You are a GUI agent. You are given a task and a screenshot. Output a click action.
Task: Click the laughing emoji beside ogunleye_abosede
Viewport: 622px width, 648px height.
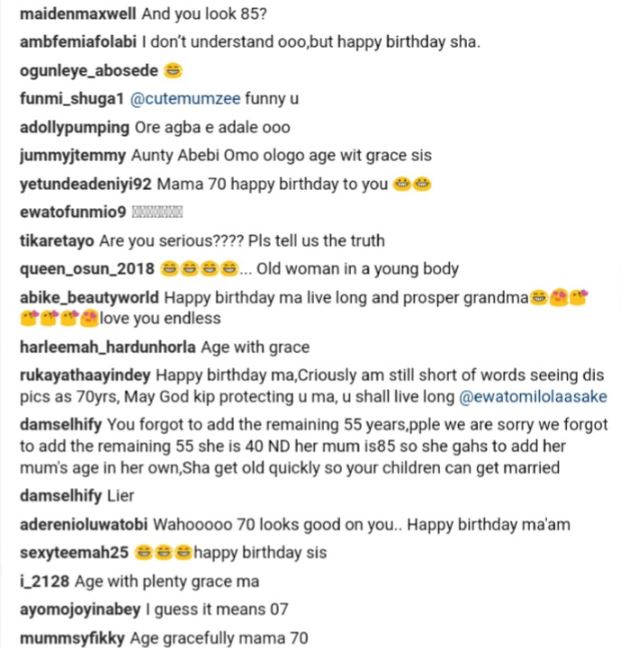[x=174, y=72]
